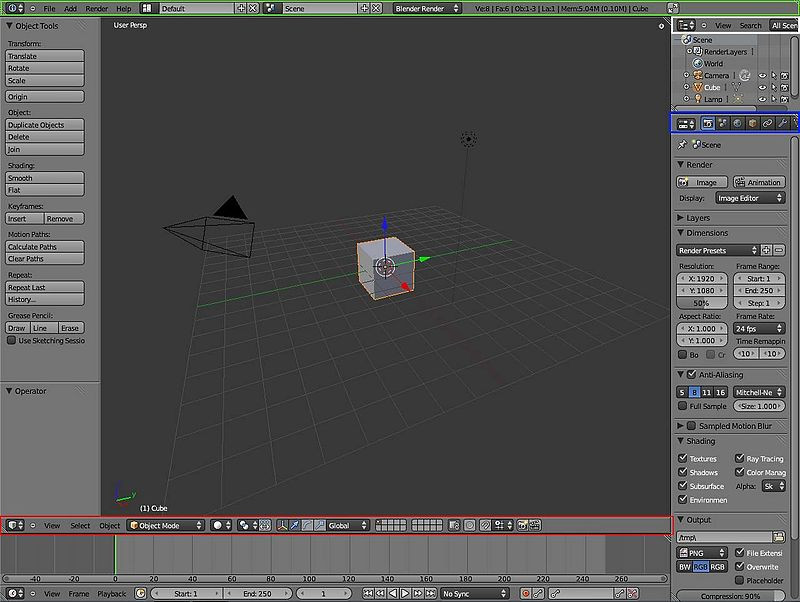Open the Object properties cube icon

(752, 123)
